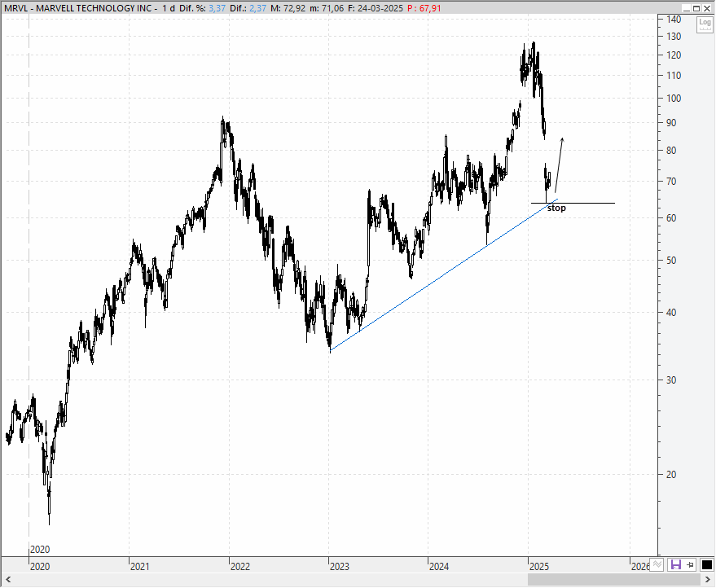716x588 pixels.
Task: Click the 2021 time axis label
Action: [140, 567]
